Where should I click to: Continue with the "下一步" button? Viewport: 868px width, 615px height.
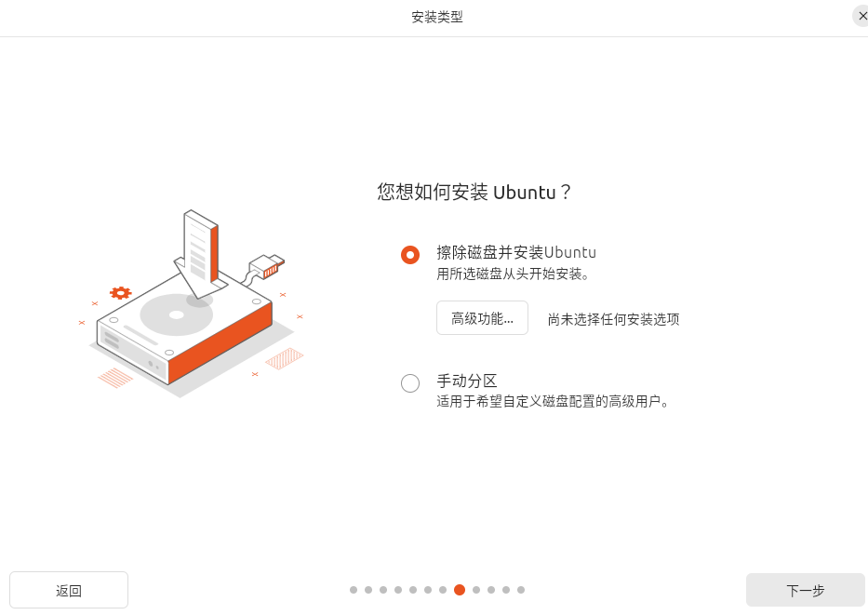(x=806, y=590)
